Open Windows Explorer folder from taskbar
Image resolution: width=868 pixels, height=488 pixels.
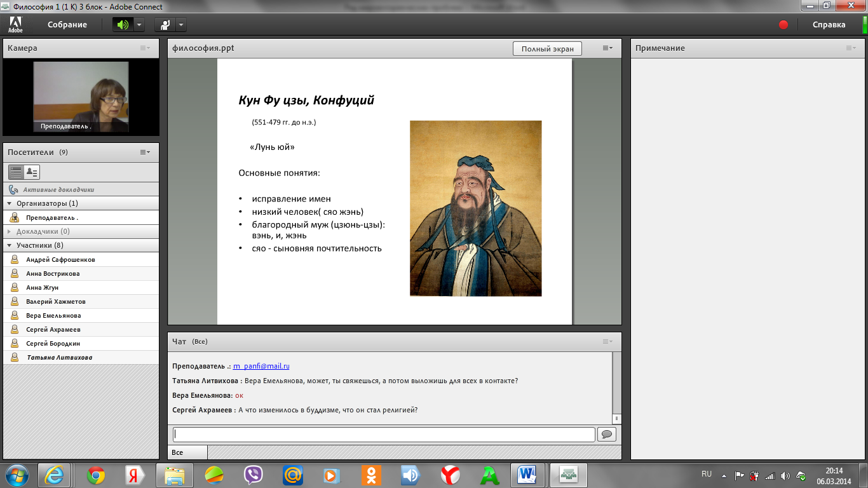pos(175,475)
